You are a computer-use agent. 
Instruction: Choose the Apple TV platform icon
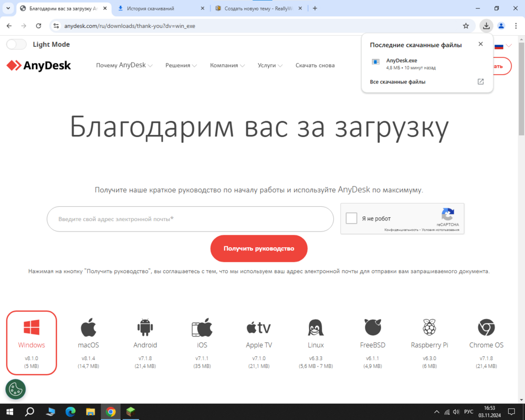[x=259, y=327]
